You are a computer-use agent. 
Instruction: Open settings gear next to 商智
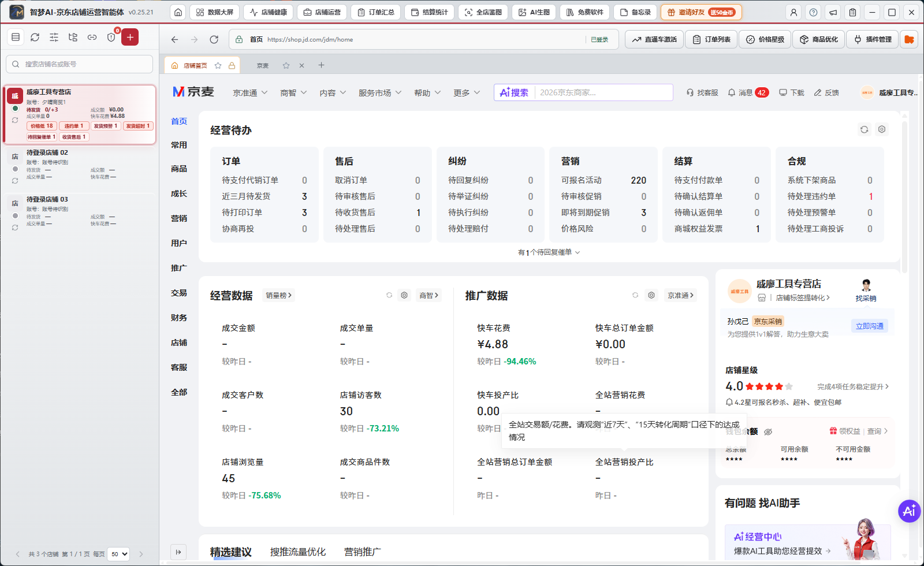pyautogui.click(x=404, y=295)
